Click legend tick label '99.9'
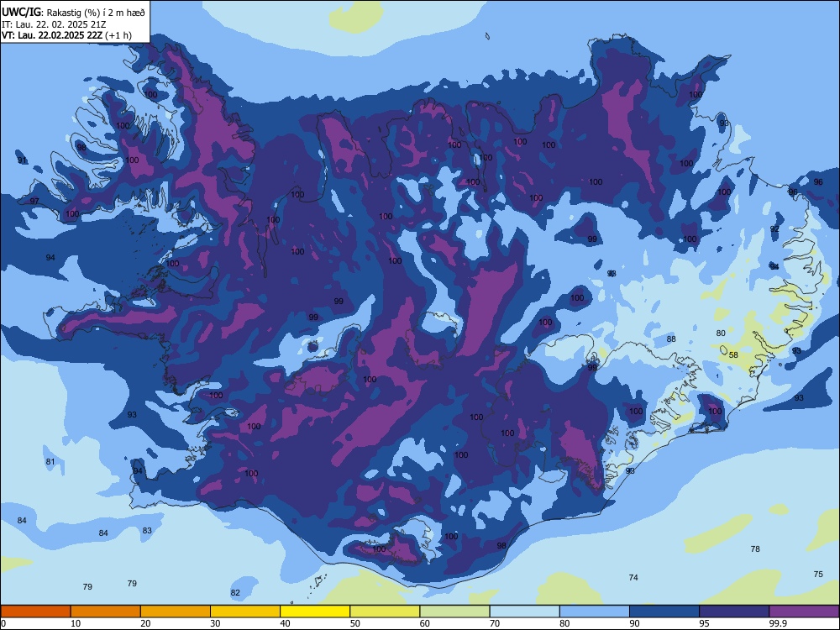 [777, 623]
